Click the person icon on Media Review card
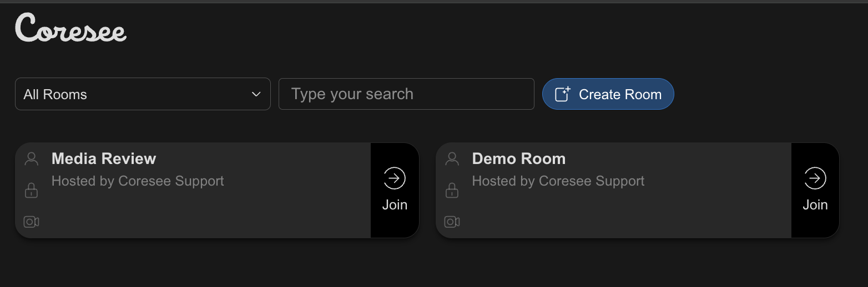The width and height of the screenshot is (868, 287). [x=32, y=159]
